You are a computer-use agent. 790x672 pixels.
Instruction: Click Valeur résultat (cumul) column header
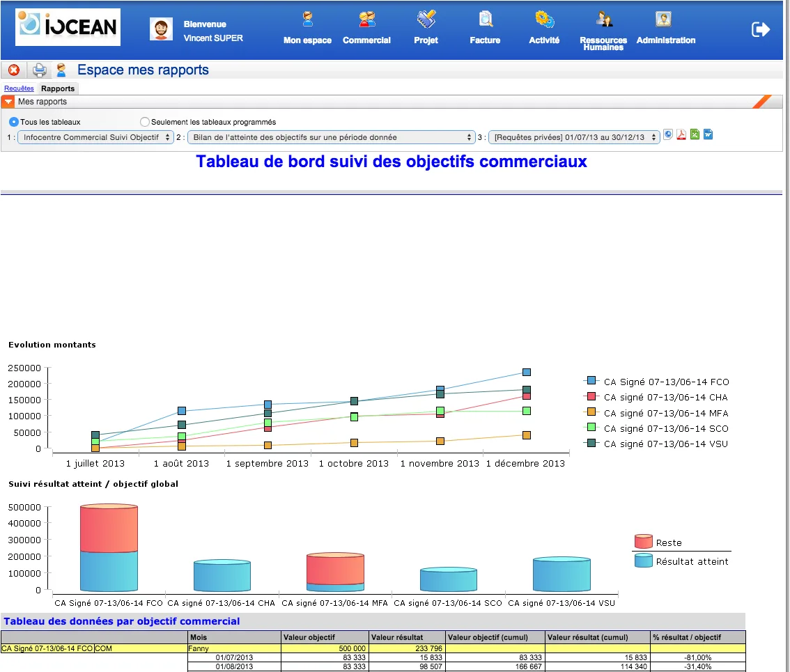[x=598, y=637]
